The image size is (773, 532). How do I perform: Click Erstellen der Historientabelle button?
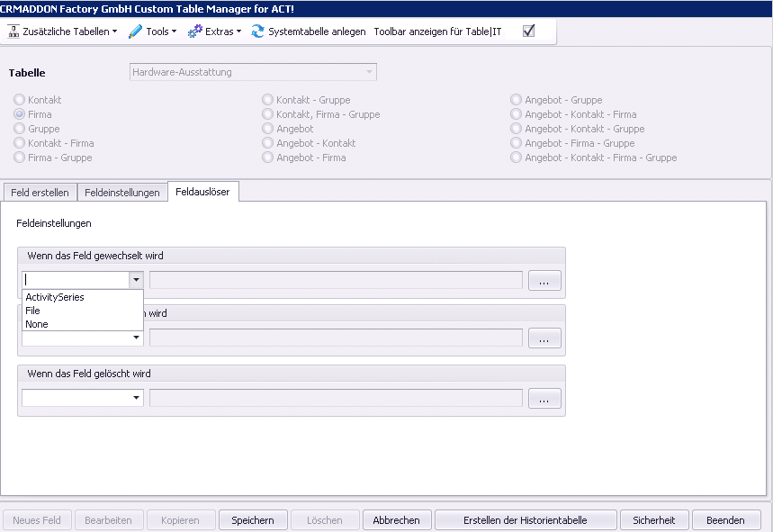[x=526, y=520]
